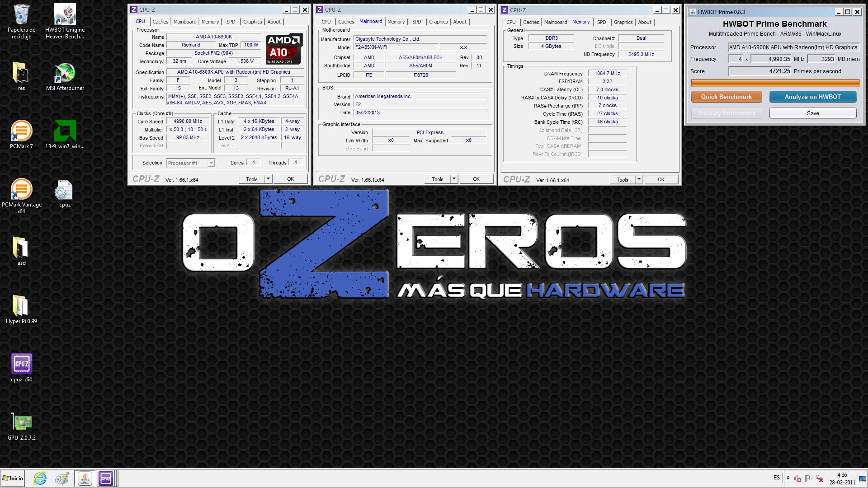The width and height of the screenshot is (868, 488).
Task: Click the AMD A10 processor logo
Action: point(284,49)
